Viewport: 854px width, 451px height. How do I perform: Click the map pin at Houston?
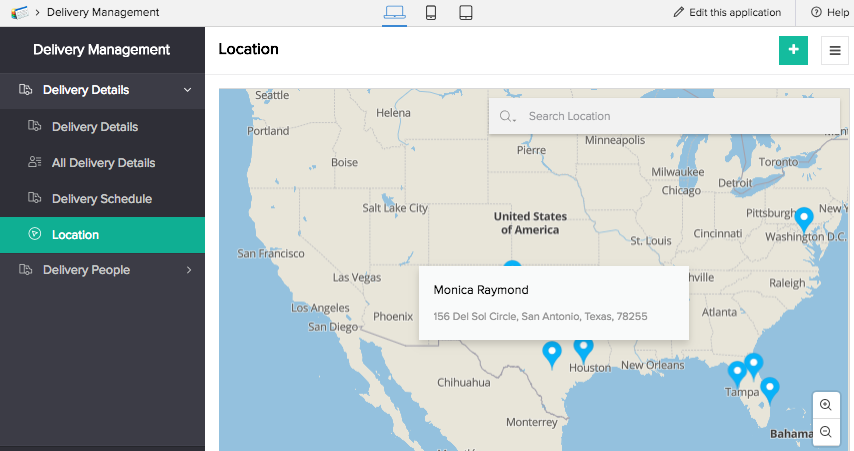click(x=583, y=348)
